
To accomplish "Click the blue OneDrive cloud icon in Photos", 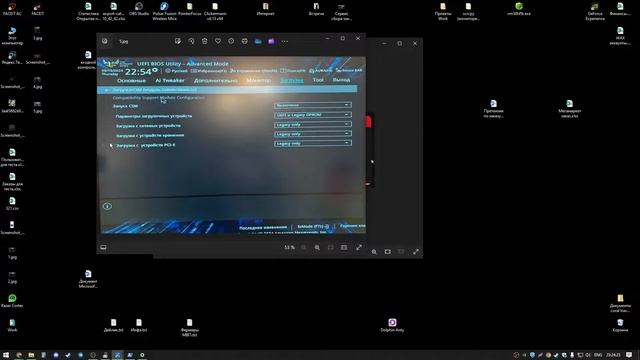I will point(258,41).
